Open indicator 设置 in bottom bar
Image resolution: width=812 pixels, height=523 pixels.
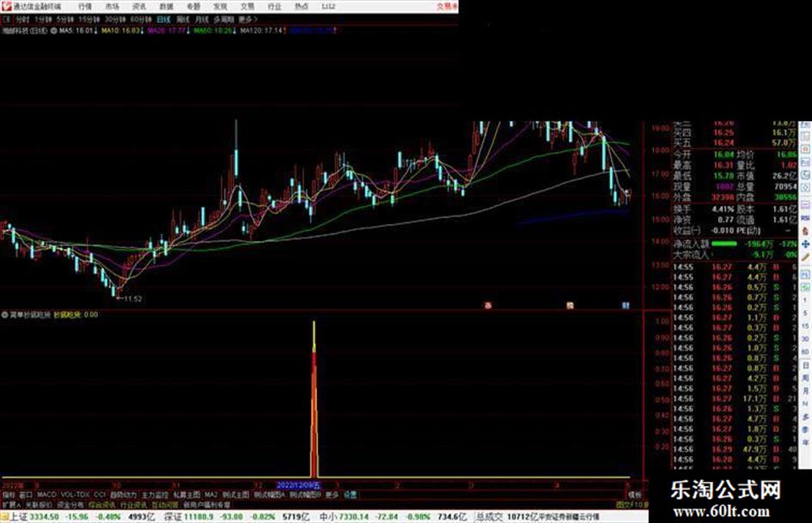[350, 495]
